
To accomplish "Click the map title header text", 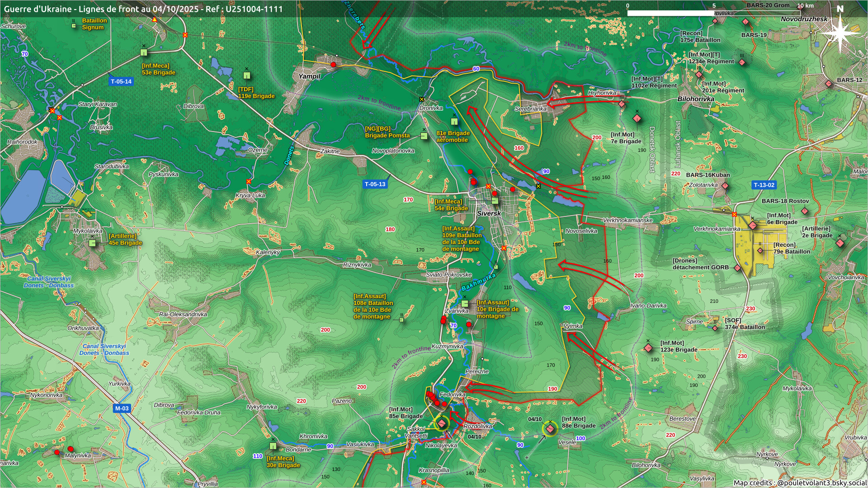I will click(x=143, y=9).
